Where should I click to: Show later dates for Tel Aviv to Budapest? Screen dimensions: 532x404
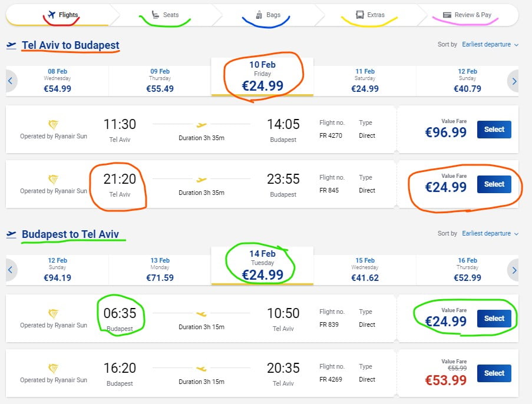[x=514, y=81]
